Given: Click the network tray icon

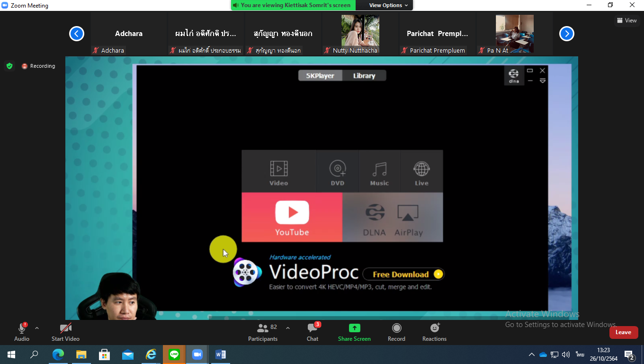Looking at the screenshot, I should point(555,355).
